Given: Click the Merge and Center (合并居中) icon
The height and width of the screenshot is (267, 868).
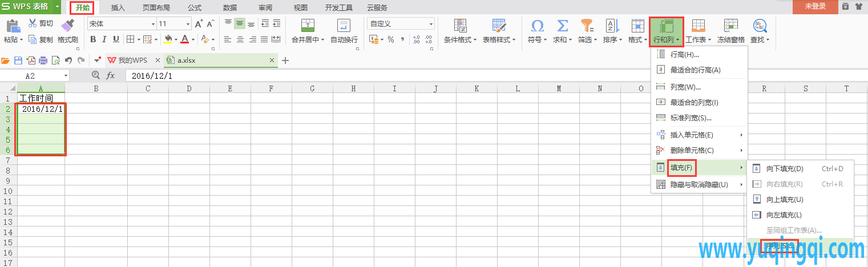Looking at the screenshot, I should click(308, 26).
